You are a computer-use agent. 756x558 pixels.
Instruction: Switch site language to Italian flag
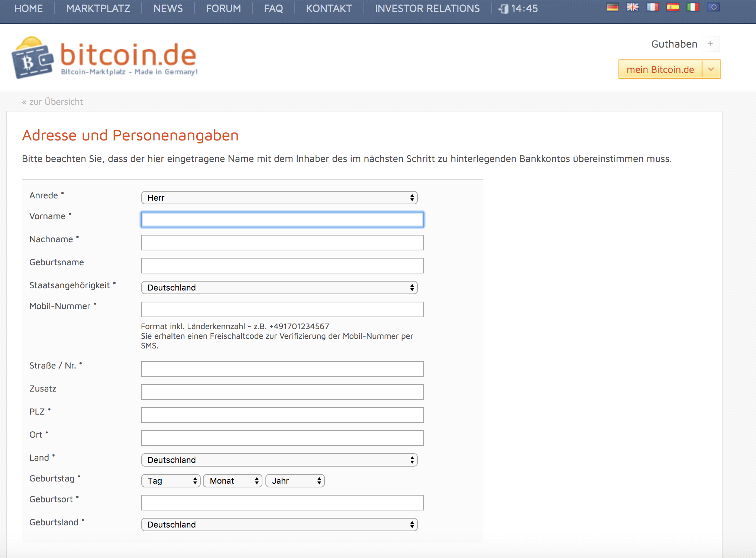click(x=692, y=7)
